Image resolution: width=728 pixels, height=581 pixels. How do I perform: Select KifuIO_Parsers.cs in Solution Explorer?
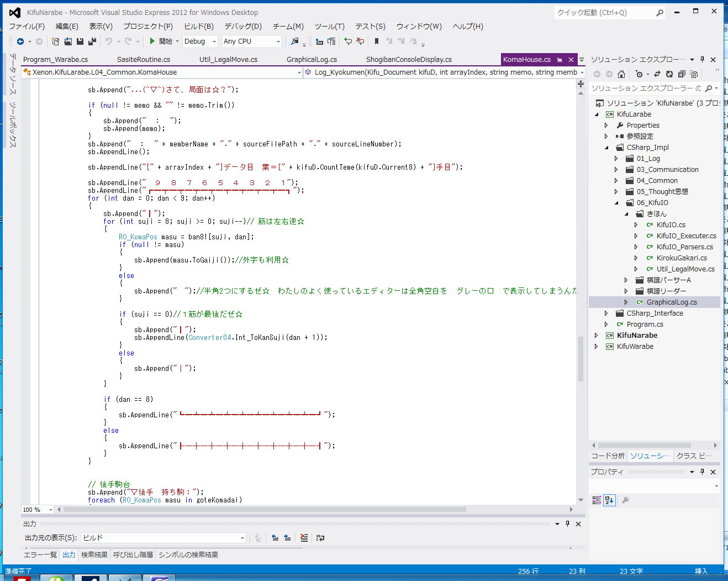(x=684, y=247)
